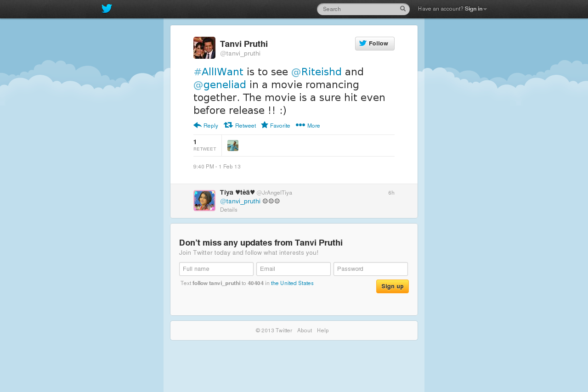The height and width of the screenshot is (392, 588).
Task: Open the United States country link
Action: coord(292,283)
